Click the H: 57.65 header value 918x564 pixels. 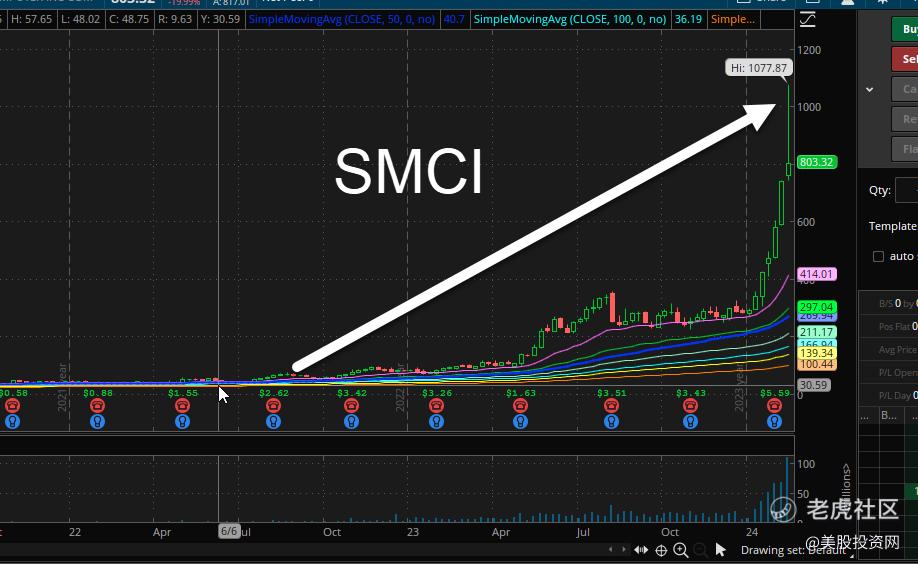(x=32, y=19)
